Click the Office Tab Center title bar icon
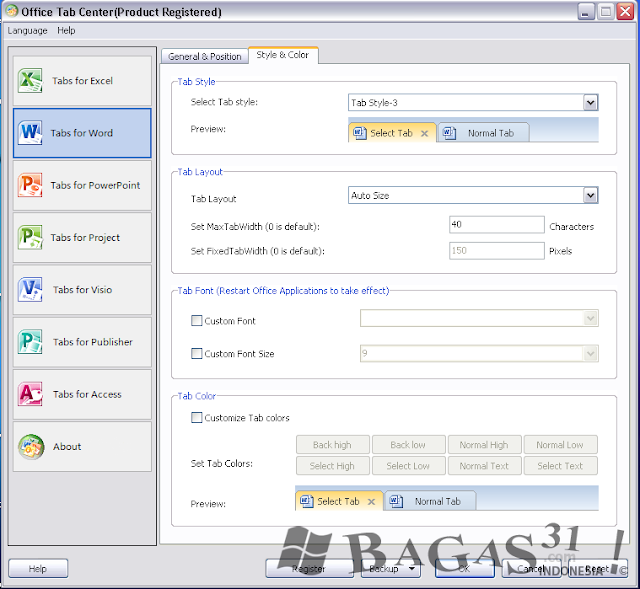The height and width of the screenshot is (589, 640). tap(12, 11)
